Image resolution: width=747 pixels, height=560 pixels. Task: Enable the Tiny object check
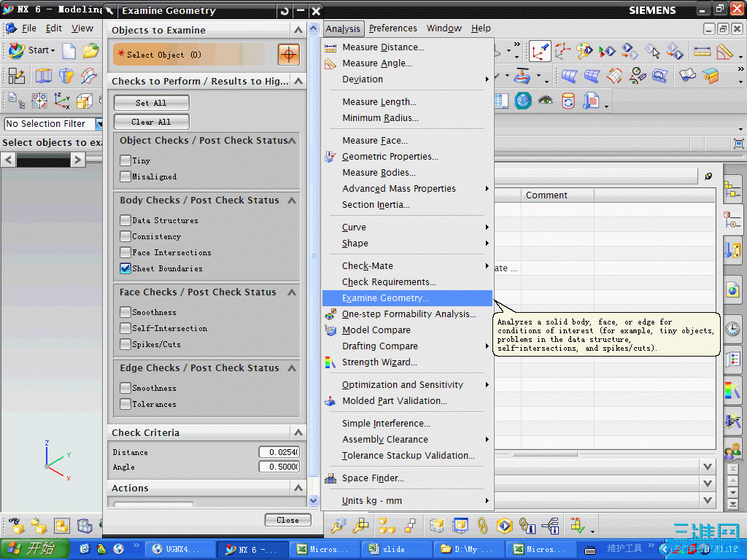point(125,160)
